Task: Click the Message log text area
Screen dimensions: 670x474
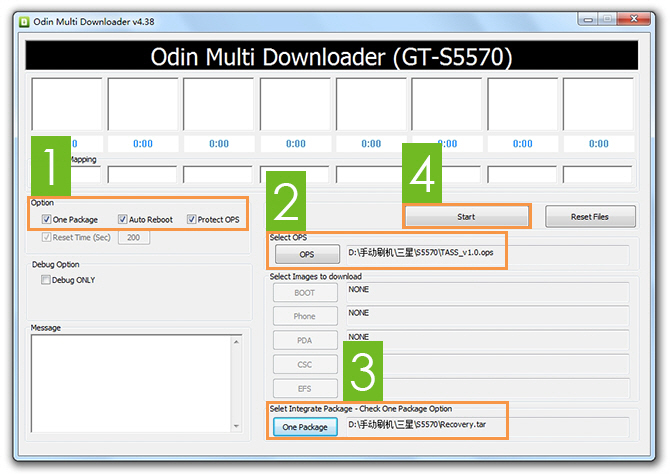Action: [131, 384]
